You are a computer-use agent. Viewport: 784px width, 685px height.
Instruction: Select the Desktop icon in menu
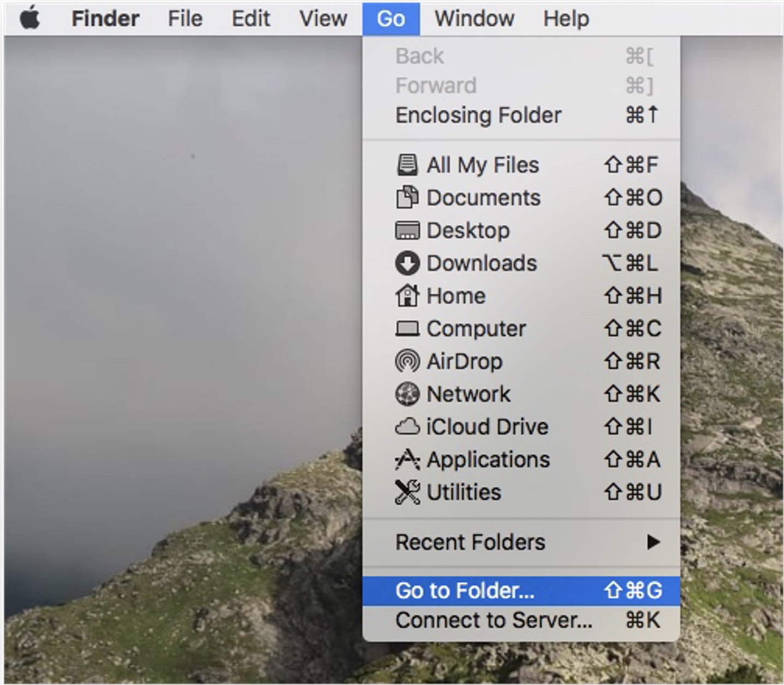click(x=407, y=231)
